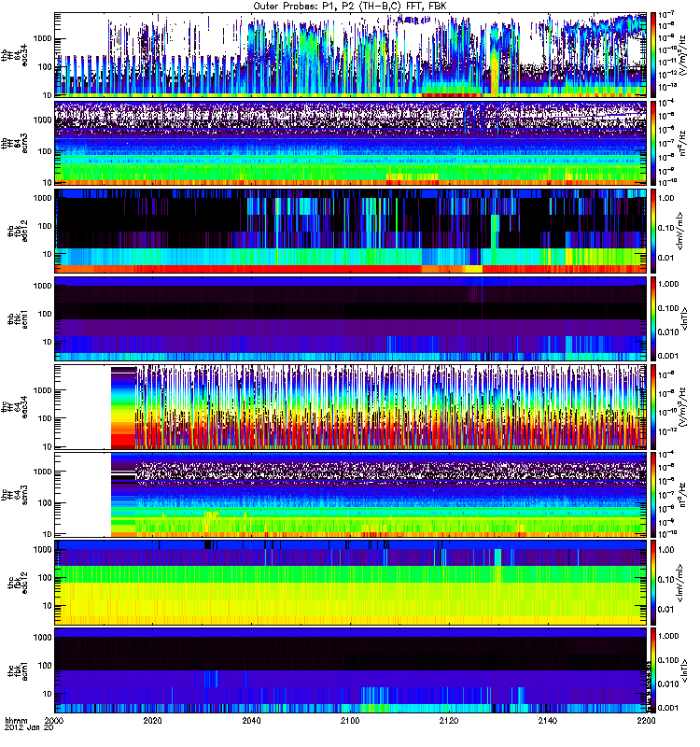Click the thb edc34 spectrogram color bar
Image resolution: width=700 pixels, height=747 pixels.
pos(653,55)
